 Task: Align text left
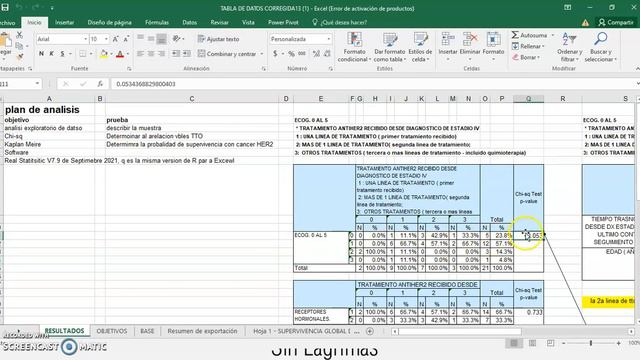140,54
